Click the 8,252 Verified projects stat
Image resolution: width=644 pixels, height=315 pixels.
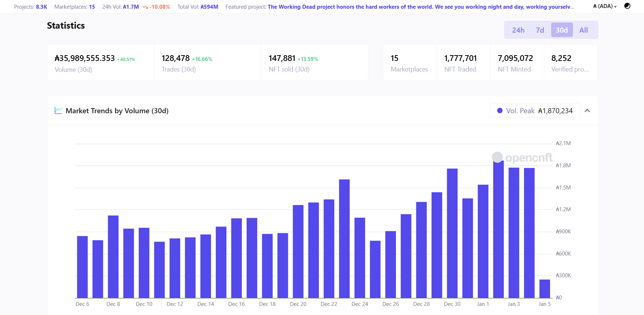tap(561, 58)
